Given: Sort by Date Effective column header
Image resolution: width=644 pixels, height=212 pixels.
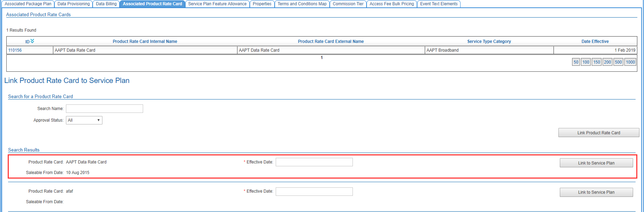Looking at the screenshot, I should tap(595, 41).
